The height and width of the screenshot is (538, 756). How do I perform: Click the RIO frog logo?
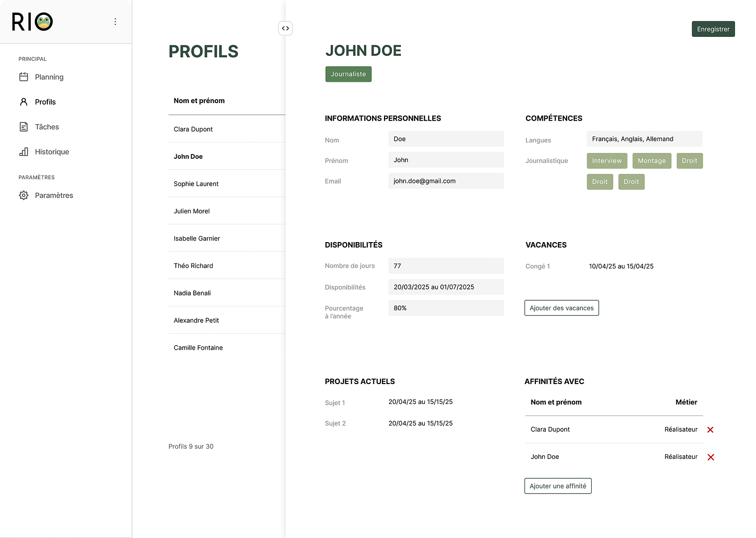[32, 22]
